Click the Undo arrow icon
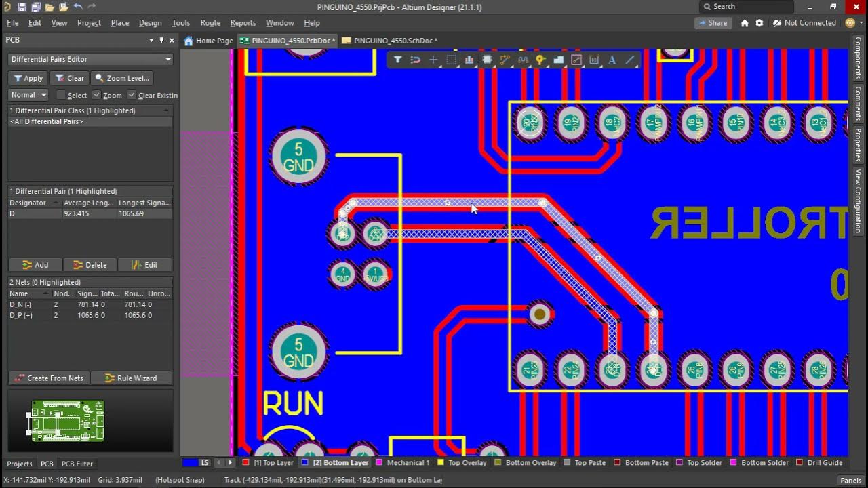The image size is (868, 488). click(x=77, y=7)
